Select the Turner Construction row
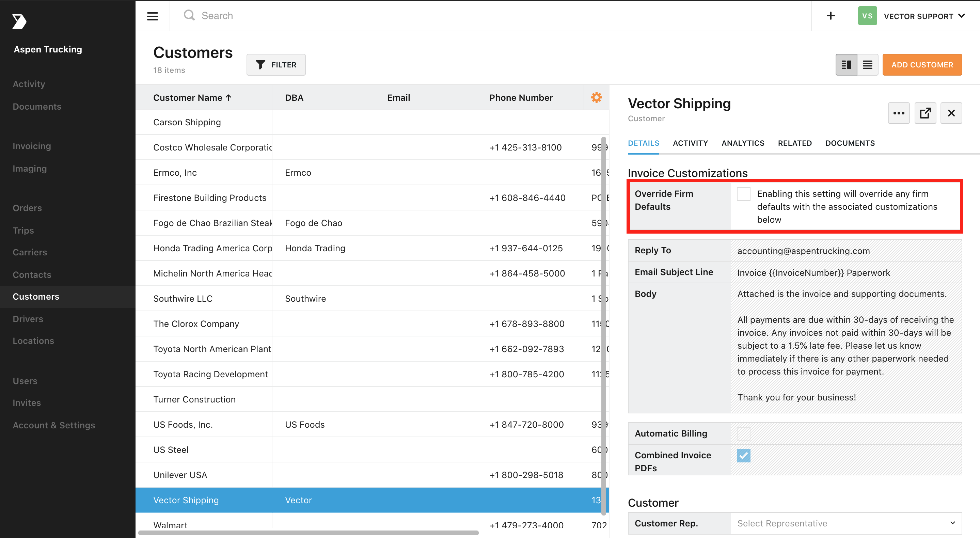The width and height of the screenshot is (980, 538). pos(372,399)
